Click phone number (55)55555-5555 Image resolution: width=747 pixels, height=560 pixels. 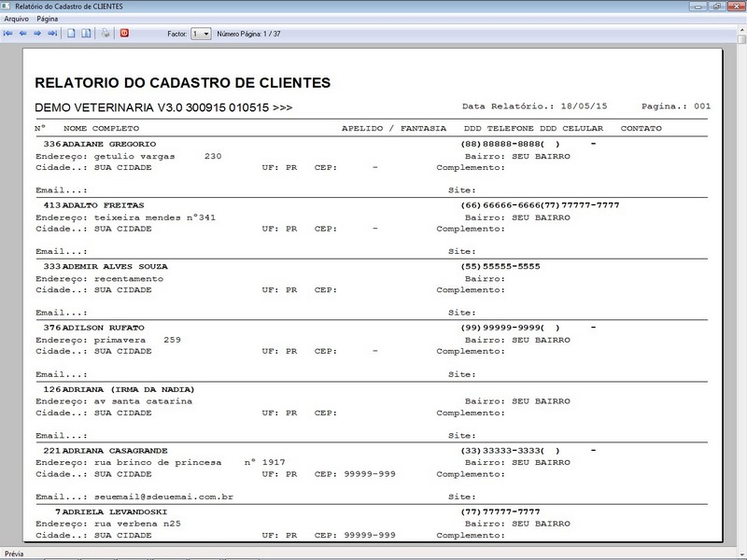click(500, 266)
